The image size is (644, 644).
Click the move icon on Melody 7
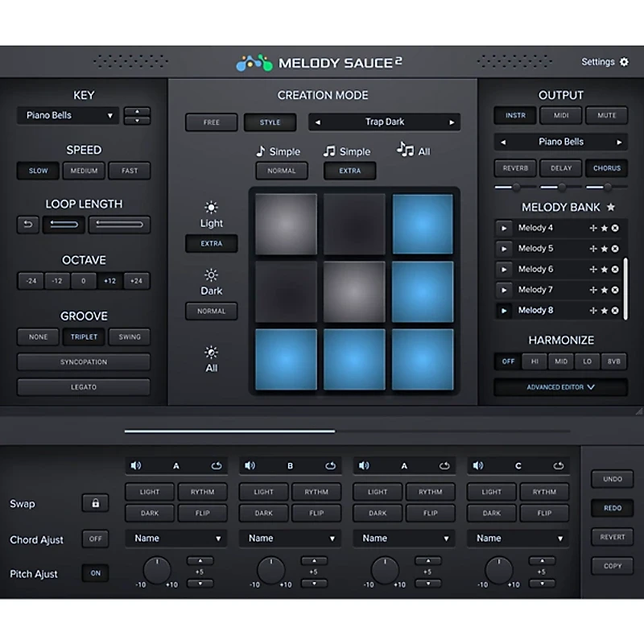pyautogui.click(x=593, y=290)
